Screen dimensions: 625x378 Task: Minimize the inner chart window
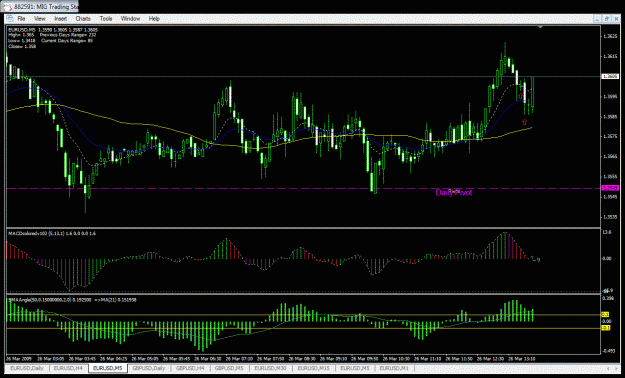point(598,19)
